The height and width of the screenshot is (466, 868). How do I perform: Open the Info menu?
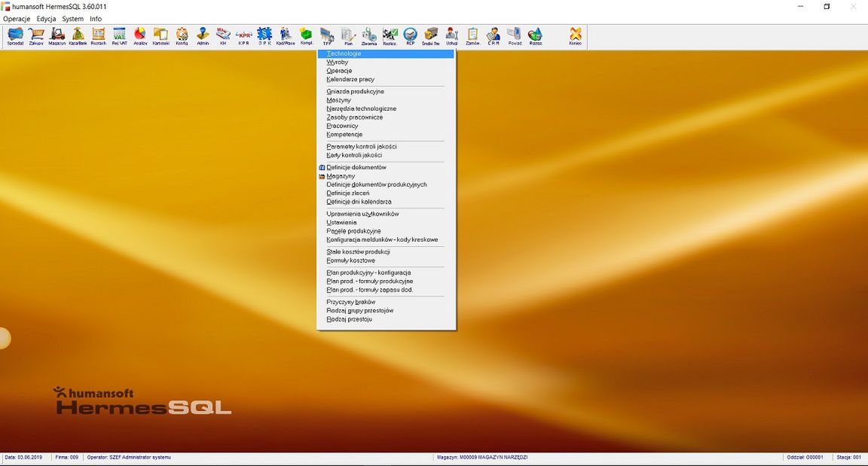[96, 19]
